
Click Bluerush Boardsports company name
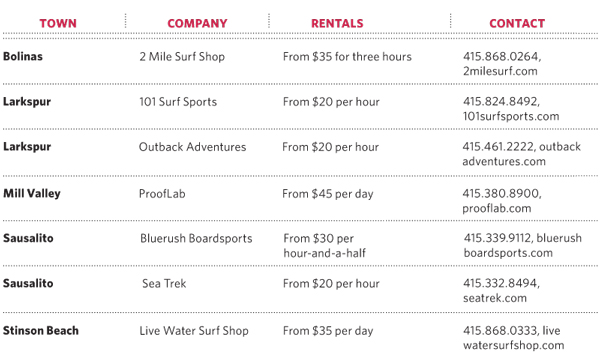pyautogui.click(x=196, y=238)
